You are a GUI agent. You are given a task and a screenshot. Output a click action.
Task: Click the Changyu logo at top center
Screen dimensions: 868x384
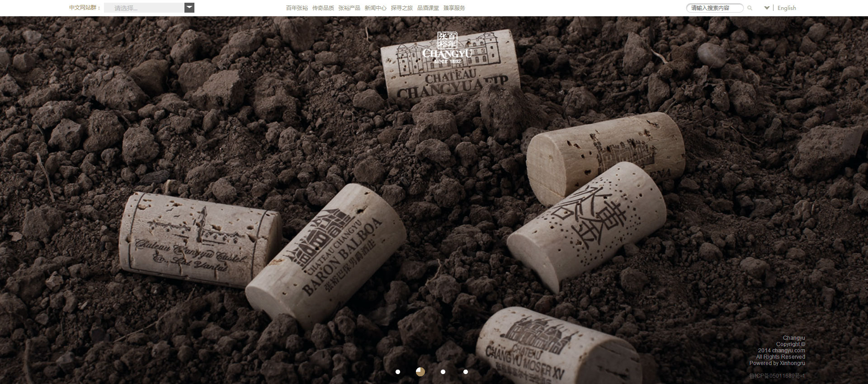[447, 48]
